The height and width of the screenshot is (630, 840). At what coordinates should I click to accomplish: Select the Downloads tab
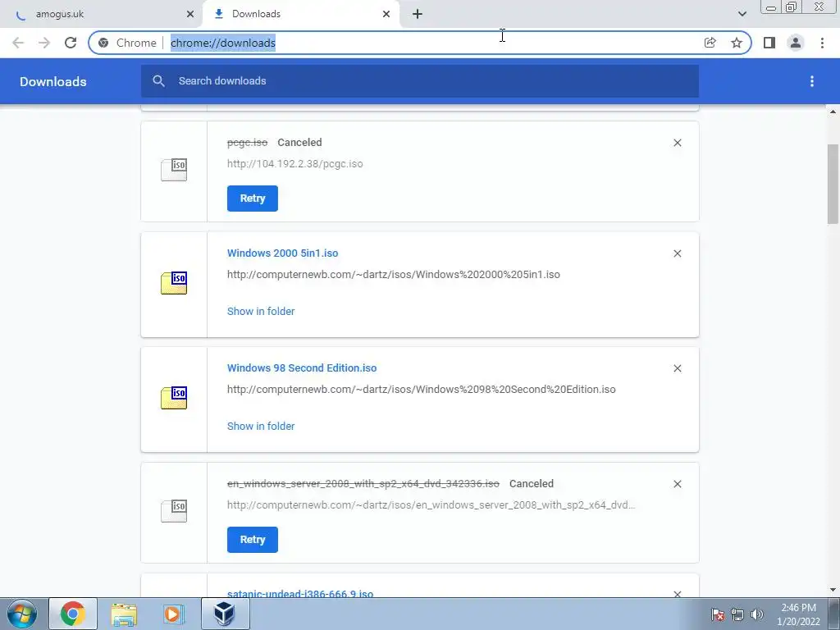(x=300, y=14)
